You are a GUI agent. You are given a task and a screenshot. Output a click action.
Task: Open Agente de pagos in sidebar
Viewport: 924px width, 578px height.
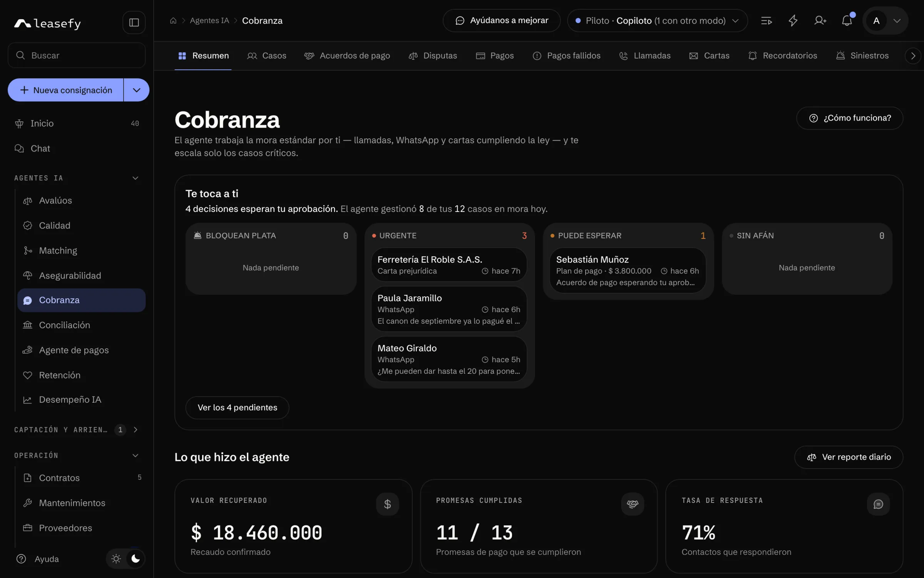(82, 350)
